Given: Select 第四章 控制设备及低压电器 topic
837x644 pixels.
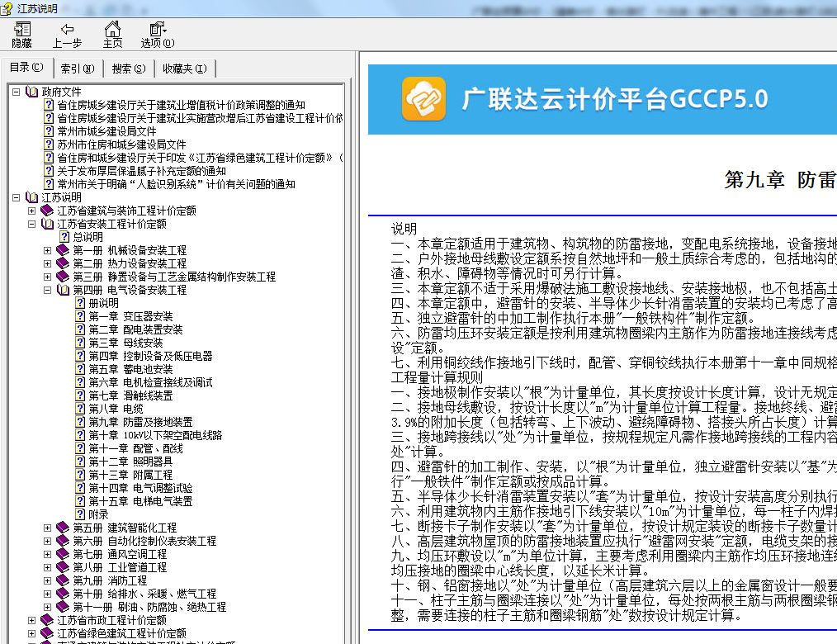Looking at the screenshot, I should [x=150, y=356].
